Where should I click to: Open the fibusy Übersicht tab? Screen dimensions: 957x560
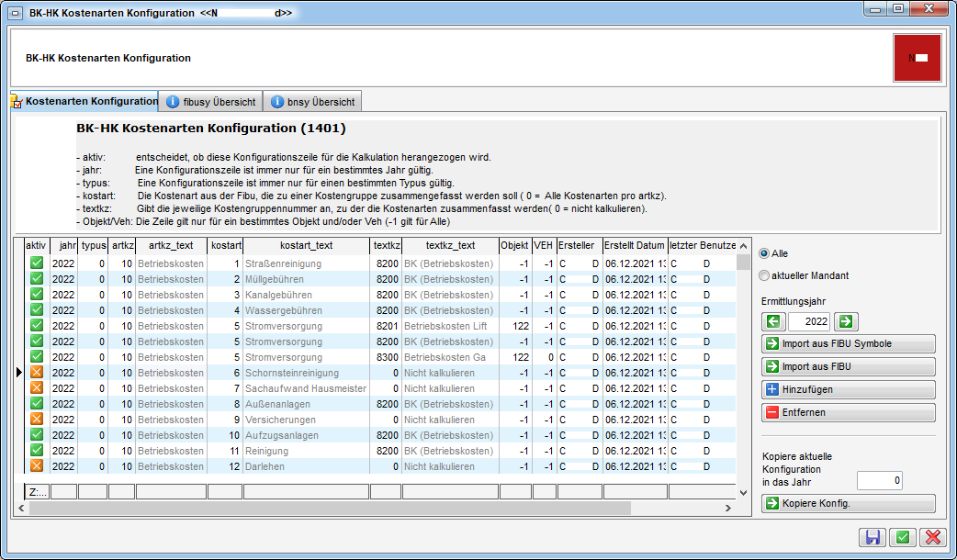(210, 102)
